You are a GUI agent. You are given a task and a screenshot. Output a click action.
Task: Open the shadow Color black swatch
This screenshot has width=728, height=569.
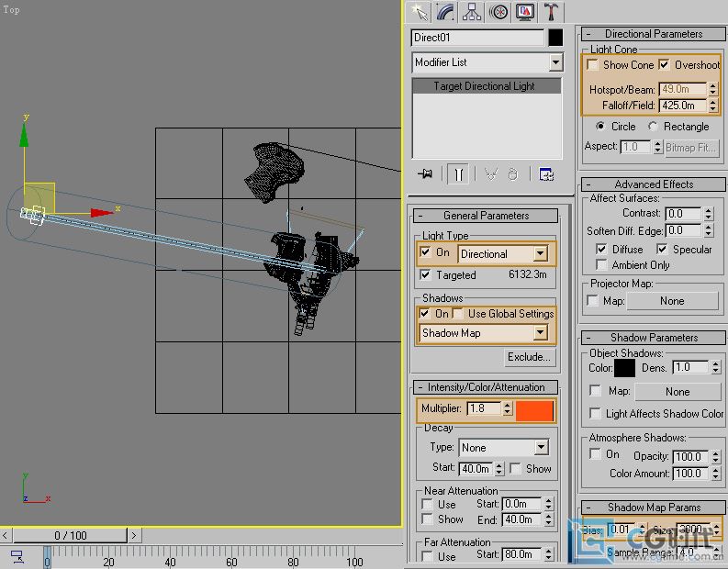point(624,369)
